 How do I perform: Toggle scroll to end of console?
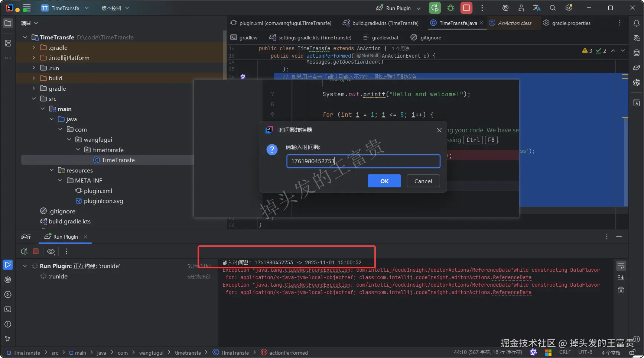tap(621, 278)
